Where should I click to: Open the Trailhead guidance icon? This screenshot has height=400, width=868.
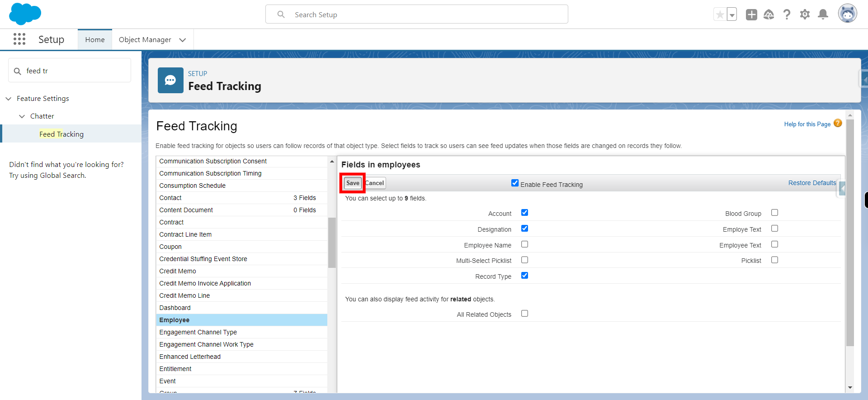point(769,14)
